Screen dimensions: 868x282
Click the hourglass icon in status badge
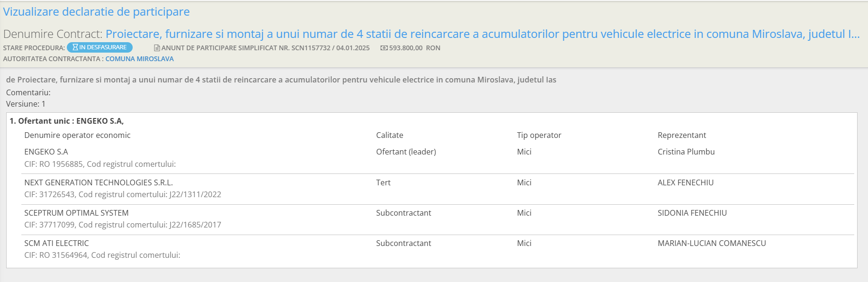pos(75,47)
